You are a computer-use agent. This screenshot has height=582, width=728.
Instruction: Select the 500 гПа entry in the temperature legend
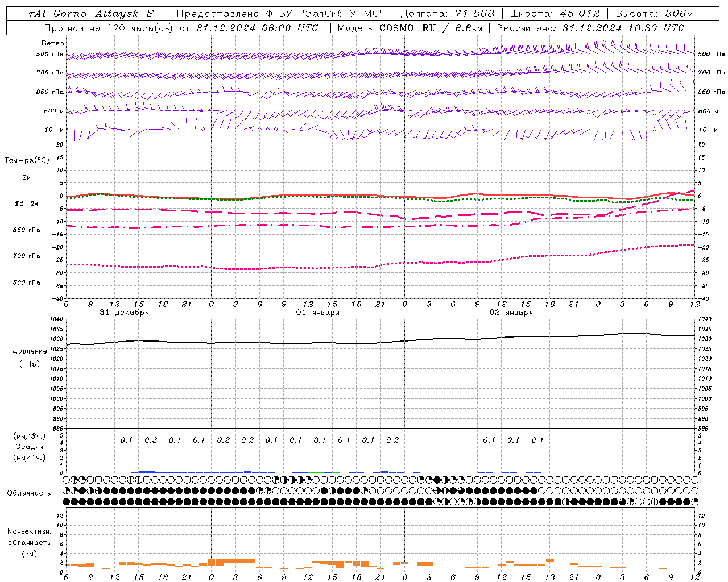(x=27, y=282)
